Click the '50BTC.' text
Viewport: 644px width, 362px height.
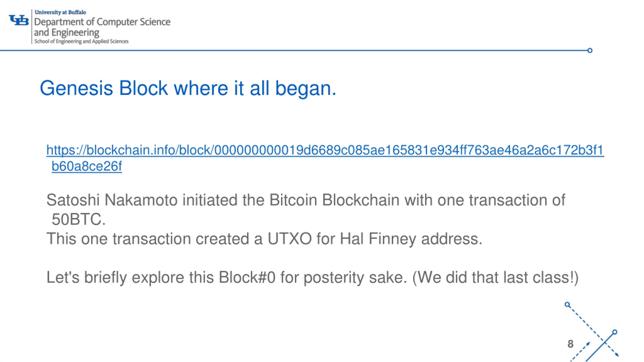coord(78,219)
